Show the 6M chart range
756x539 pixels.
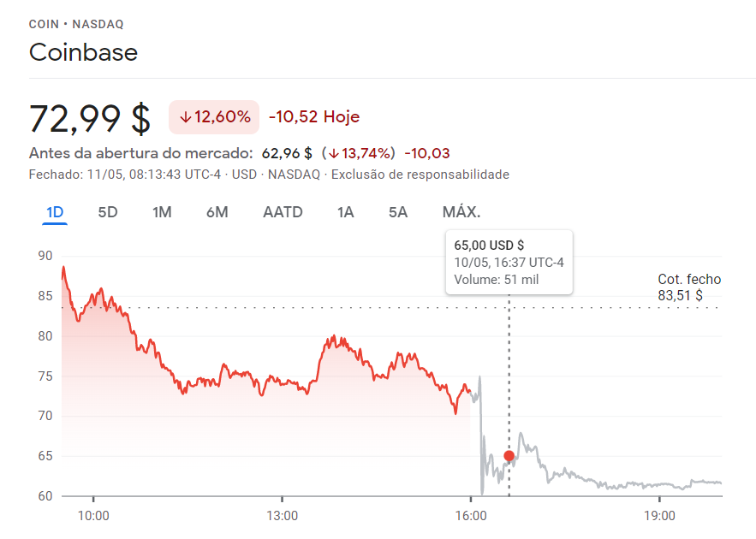[217, 212]
